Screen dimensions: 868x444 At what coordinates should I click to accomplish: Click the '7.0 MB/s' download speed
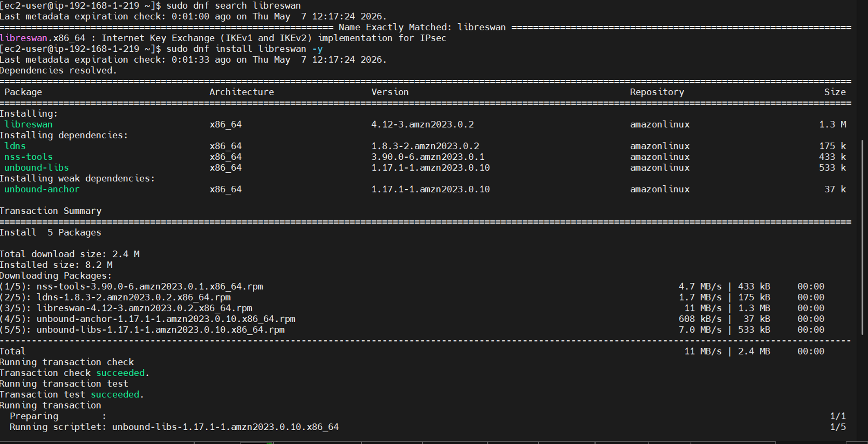(700, 330)
